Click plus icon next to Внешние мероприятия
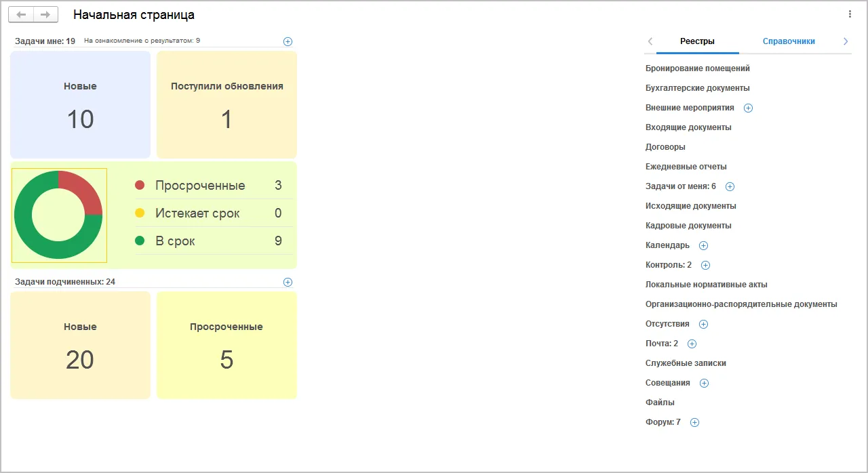The width and height of the screenshot is (868, 473). (x=748, y=108)
